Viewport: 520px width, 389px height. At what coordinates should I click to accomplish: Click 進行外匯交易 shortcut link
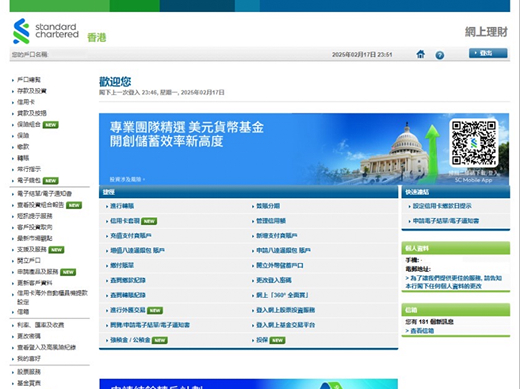pyautogui.click(x=128, y=310)
